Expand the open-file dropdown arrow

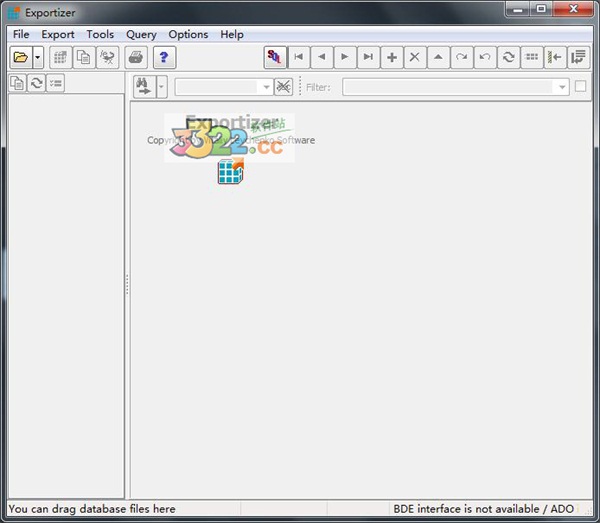pos(38,57)
